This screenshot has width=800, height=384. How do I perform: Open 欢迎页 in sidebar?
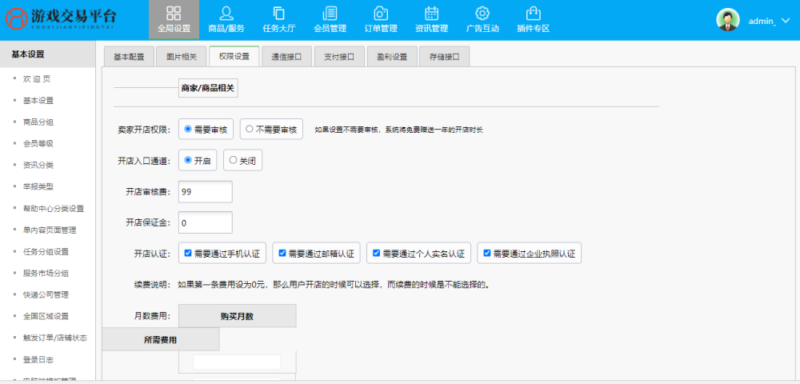pyautogui.click(x=37, y=79)
